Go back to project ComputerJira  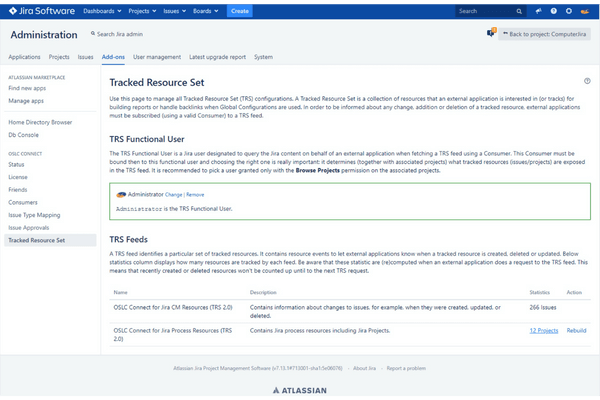coord(544,34)
